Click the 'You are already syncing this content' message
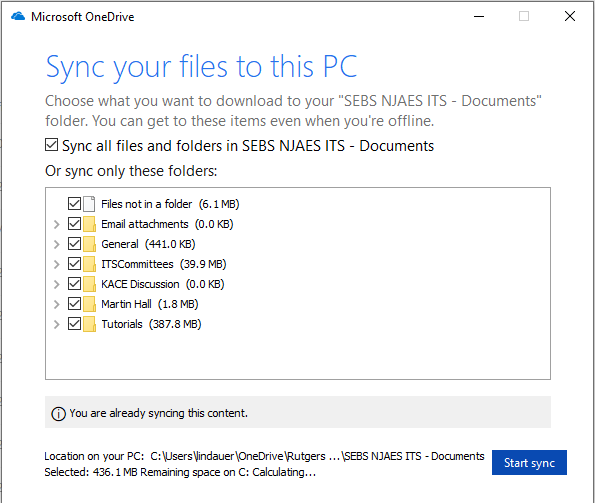The width and height of the screenshot is (595, 503). coord(158,413)
